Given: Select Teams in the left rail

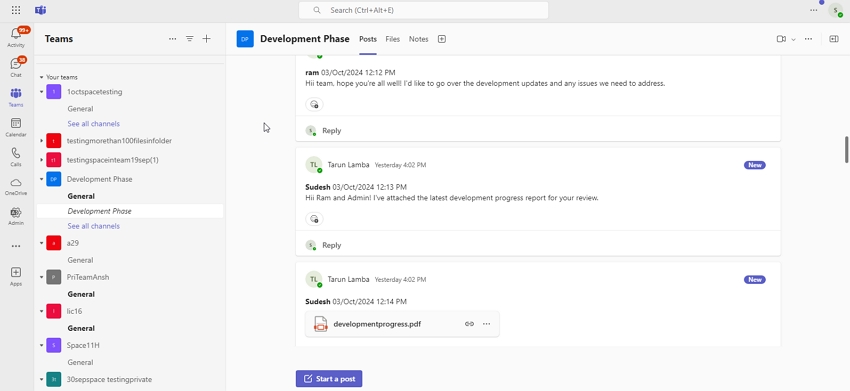Looking at the screenshot, I should coord(16,97).
